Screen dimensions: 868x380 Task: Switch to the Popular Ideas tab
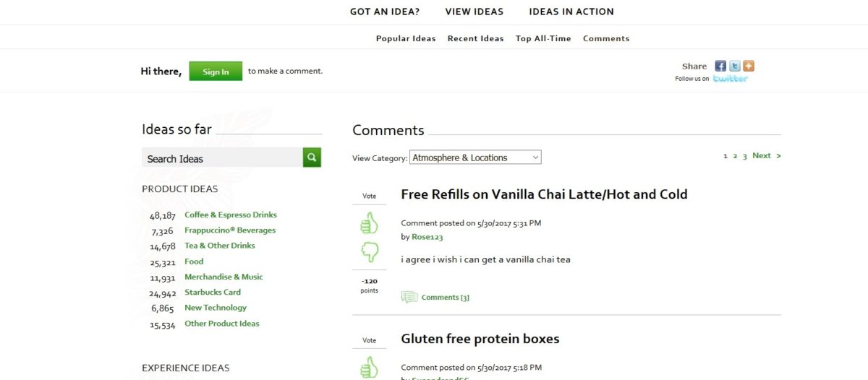(x=406, y=38)
